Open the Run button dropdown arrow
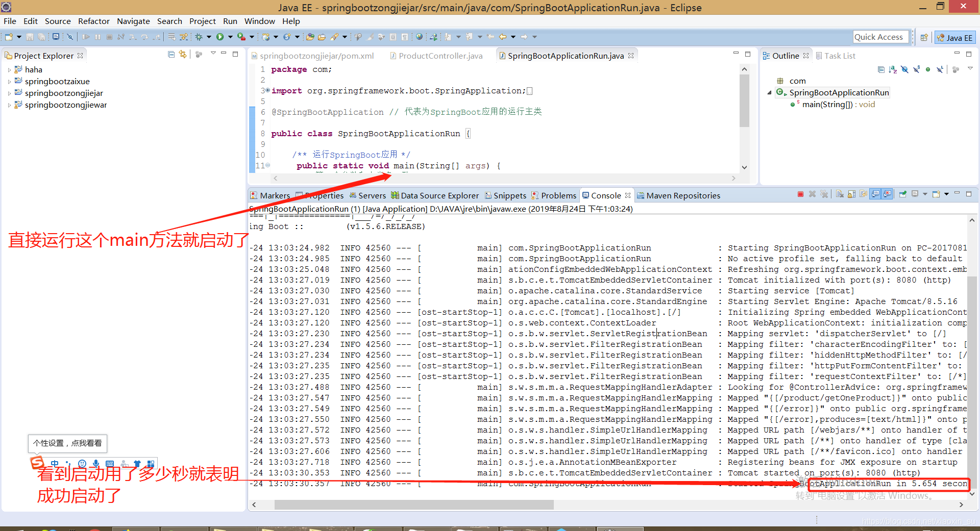The height and width of the screenshot is (531, 980). pyautogui.click(x=230, y=37)
